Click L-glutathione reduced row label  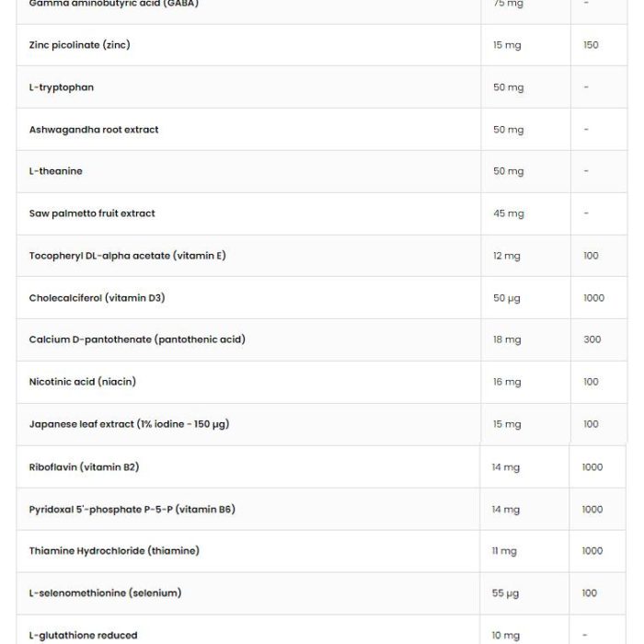[84, 636]
